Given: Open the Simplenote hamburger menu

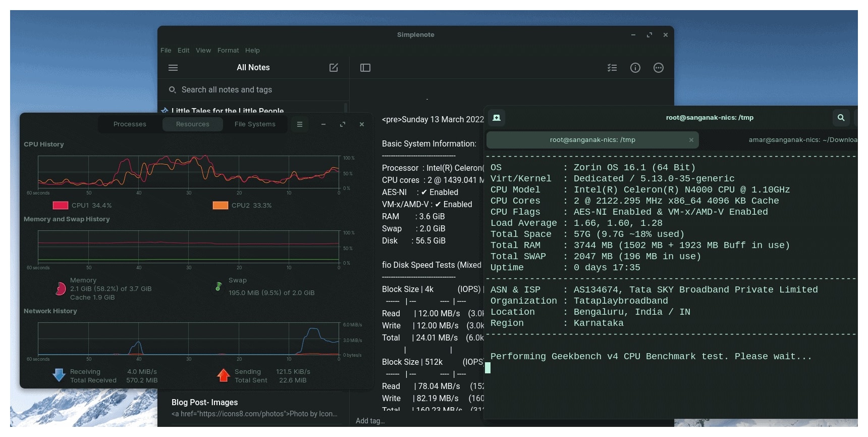Looking at the screenshot, I should coord(173,68).
